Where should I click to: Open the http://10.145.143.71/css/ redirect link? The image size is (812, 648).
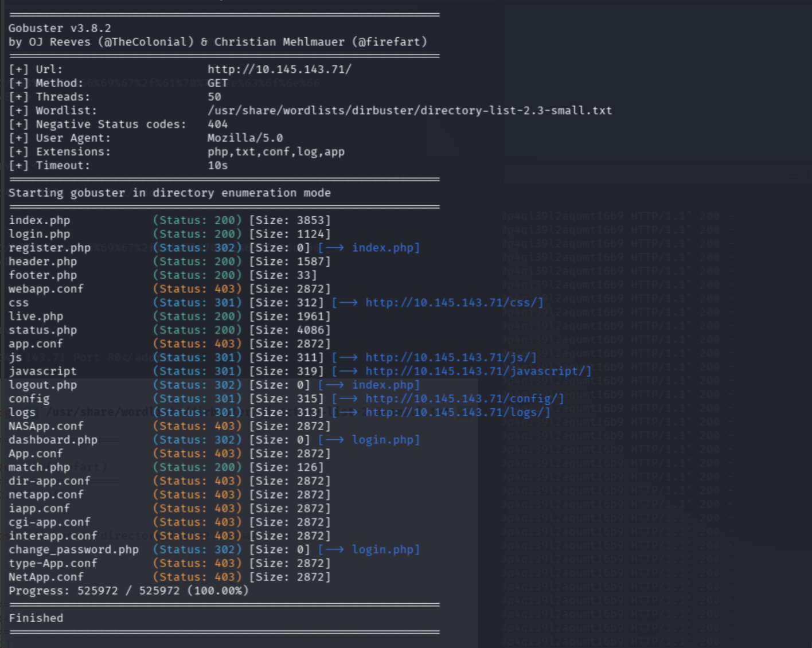pyautogui.click(x=451, y=303)
